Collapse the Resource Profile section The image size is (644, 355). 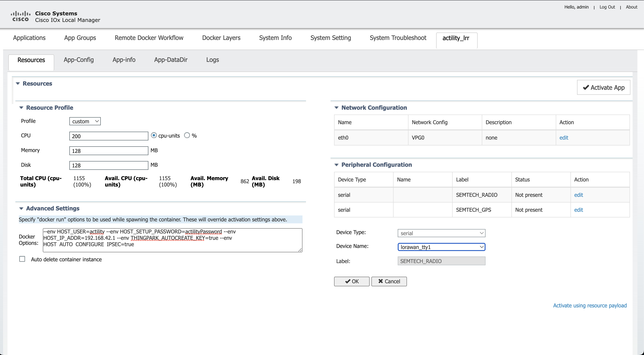coord(21,108)
